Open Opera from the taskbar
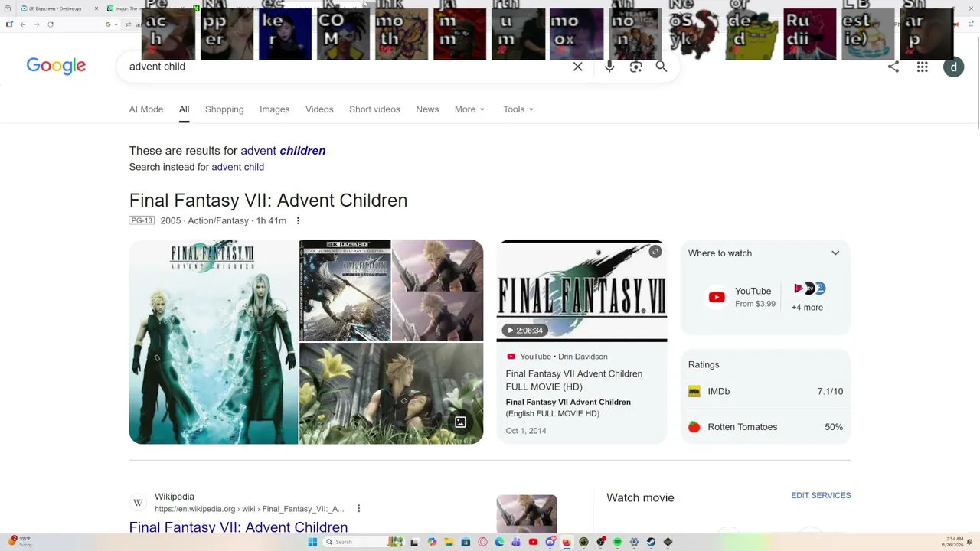Screen dimensions: 980x551 482,542
